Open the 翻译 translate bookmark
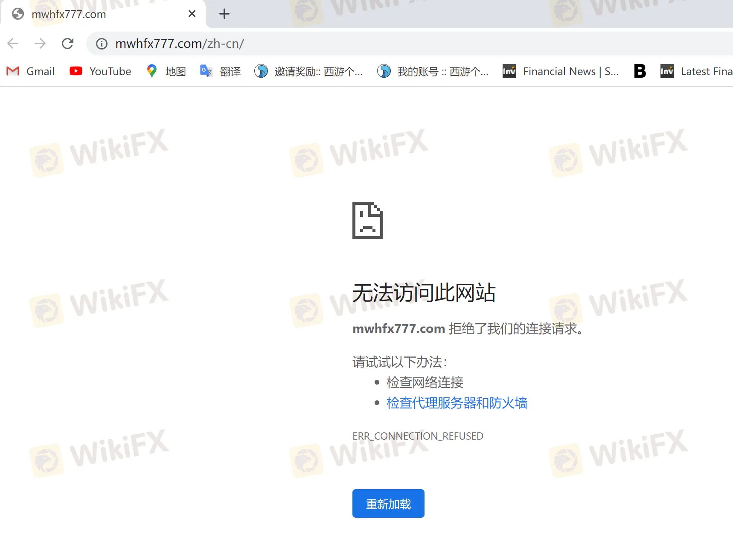Image resolution: width=733 pixels, height=560 pixels. 221,71
